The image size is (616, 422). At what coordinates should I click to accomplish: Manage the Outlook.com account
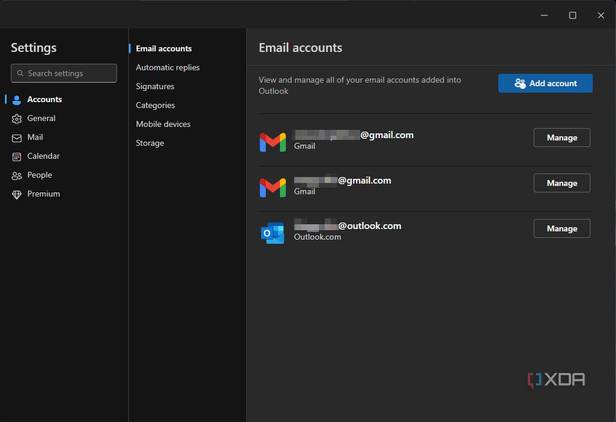tap(562, 228)
